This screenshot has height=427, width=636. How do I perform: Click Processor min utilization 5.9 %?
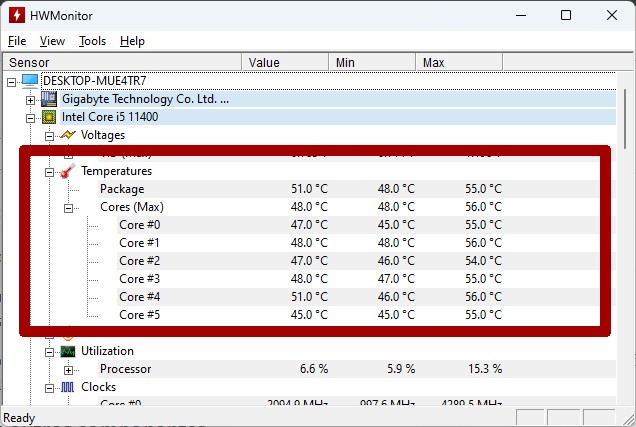(401, 369)
